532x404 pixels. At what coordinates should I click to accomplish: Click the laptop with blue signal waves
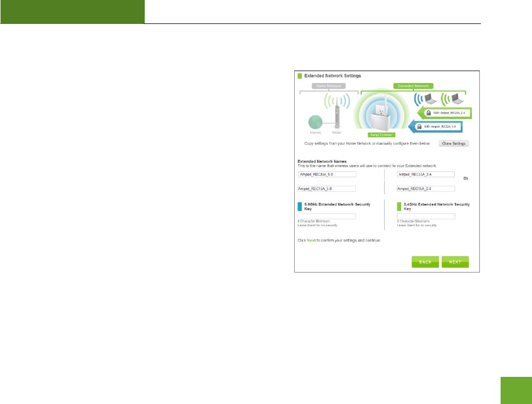click(x=430, y=99)
